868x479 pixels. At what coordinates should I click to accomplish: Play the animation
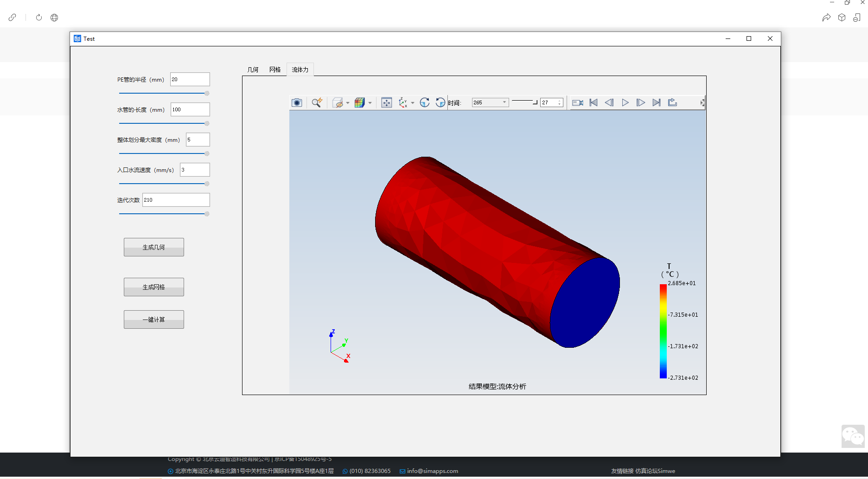pos(625,102)
